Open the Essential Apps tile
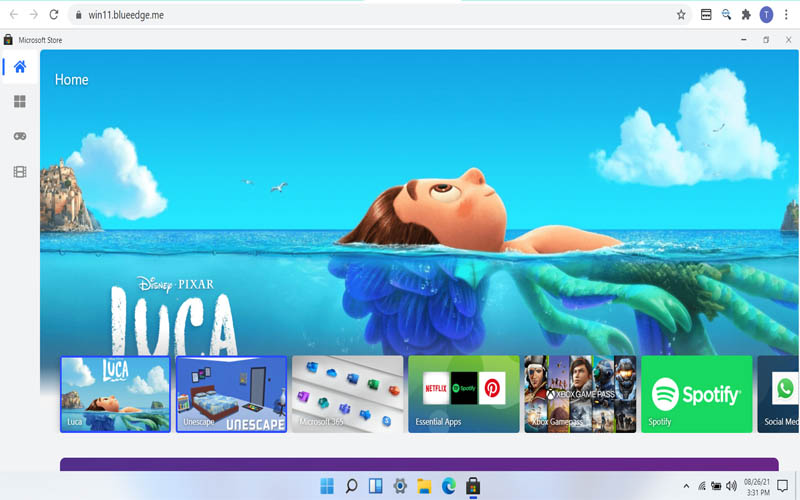This screenshot has width=800, height=500. [x=463, y=394]
